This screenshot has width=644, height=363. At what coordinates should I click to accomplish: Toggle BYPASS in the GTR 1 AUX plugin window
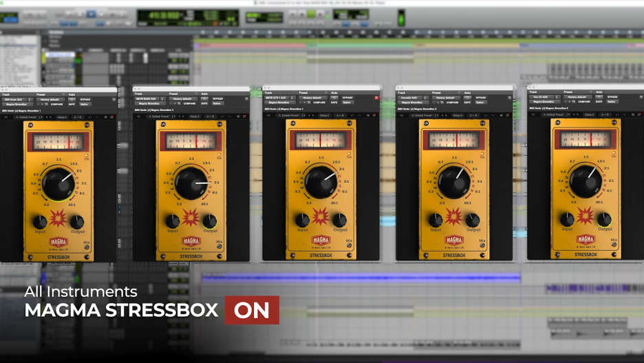[x=347, y=98]
